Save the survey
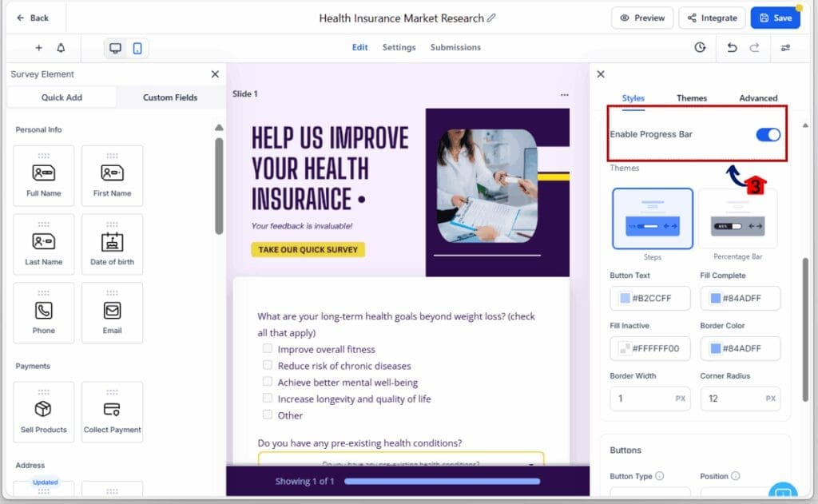The image size is (818, 504). (775, 18)
